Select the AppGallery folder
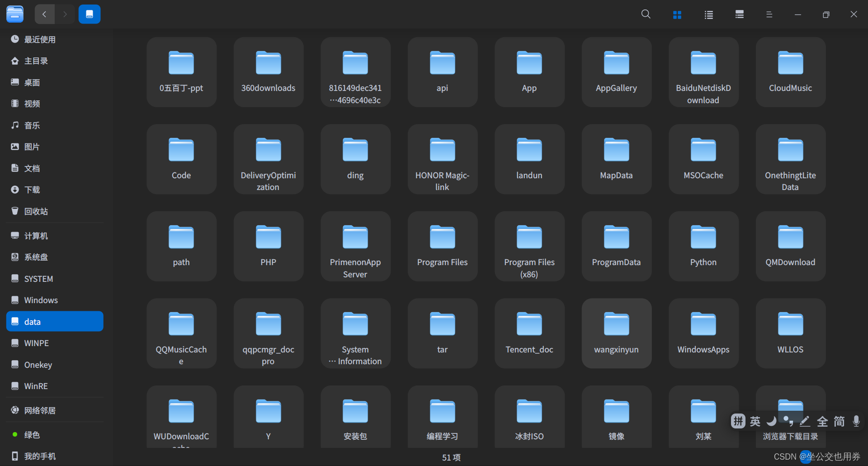The width and height of the screenshot is (868, 466). pyautogui.click(x=617, y=72)
